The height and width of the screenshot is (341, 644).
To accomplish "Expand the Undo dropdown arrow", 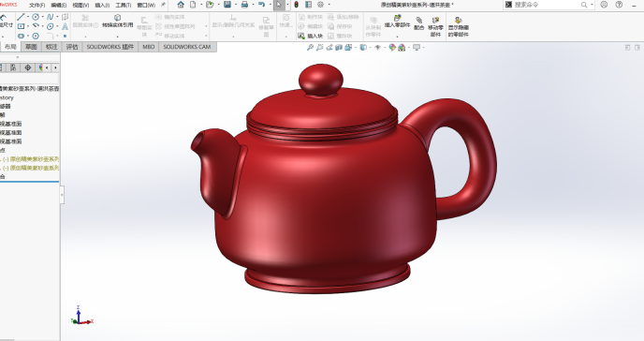I will [x=270, y=5].
